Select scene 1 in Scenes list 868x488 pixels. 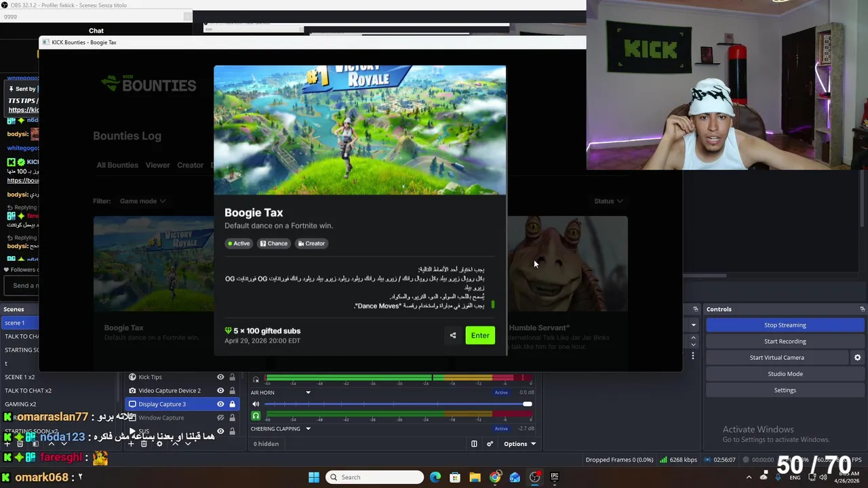19,323
